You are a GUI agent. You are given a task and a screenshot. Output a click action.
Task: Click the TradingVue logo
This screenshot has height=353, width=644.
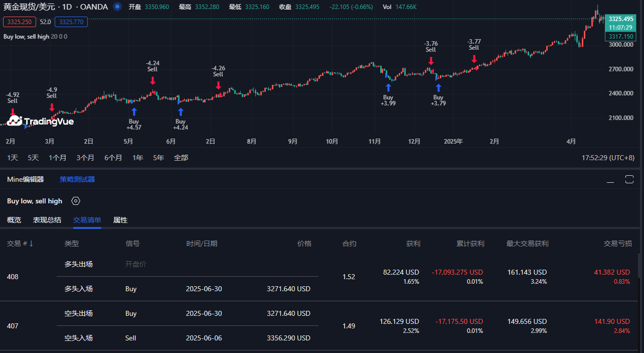click(40, 121)
